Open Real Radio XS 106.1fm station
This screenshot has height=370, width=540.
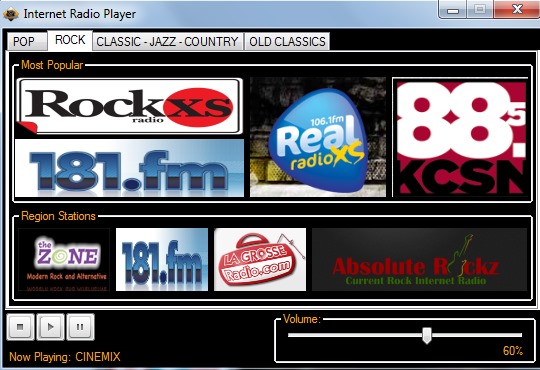[x=318, y=137]
